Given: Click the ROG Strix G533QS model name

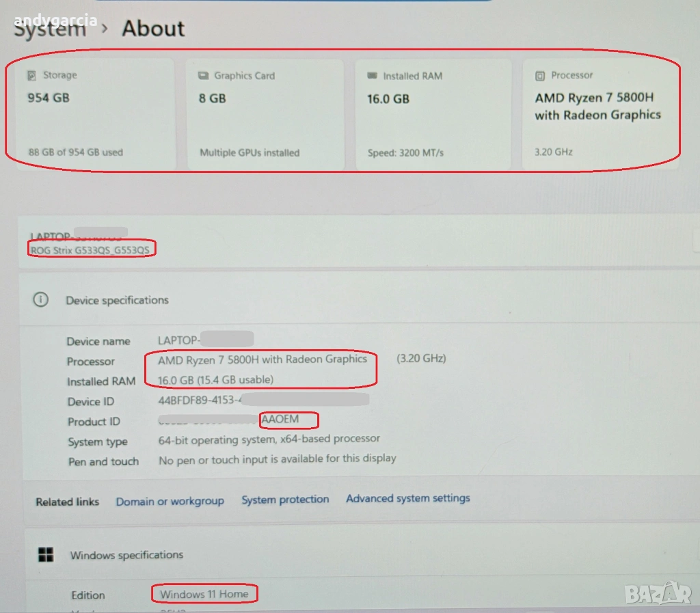Looking at the screenshot, I should pos(90,250).
